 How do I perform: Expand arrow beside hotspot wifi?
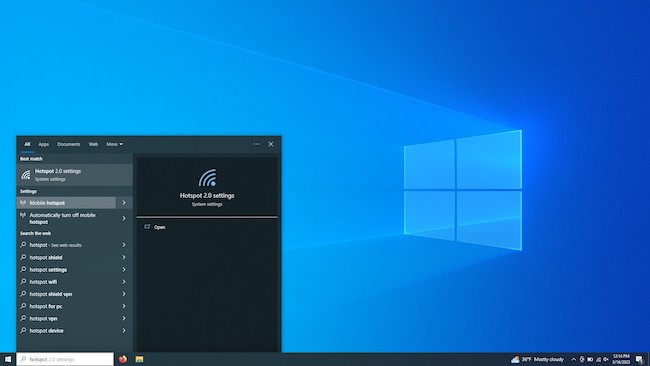pyautogui.click(x=124, y=282)
